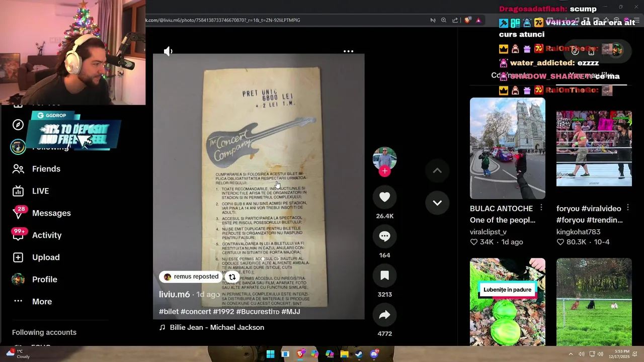Open the #1992 hashtag
Viewport: 644px width, 362px height.
(x=223, y=312)
